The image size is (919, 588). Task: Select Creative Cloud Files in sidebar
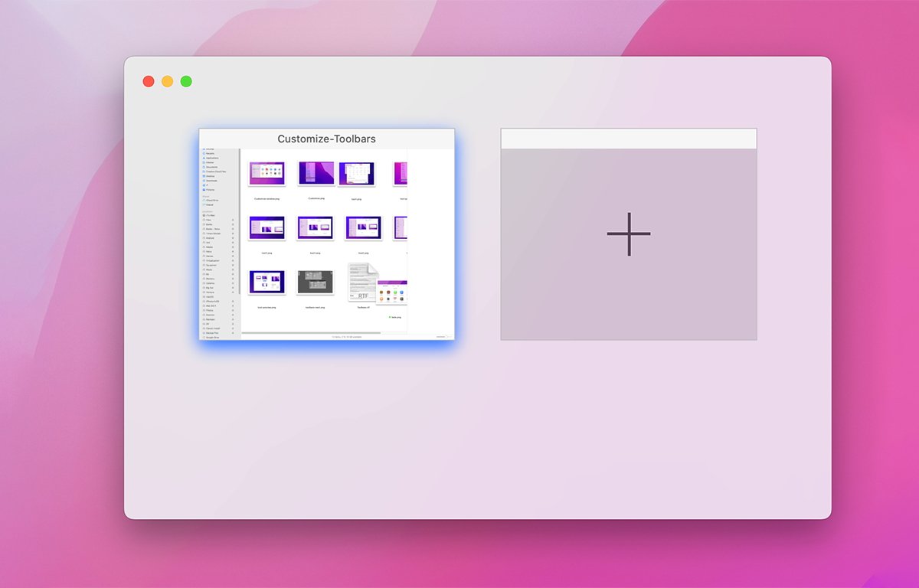coord(216,171)
